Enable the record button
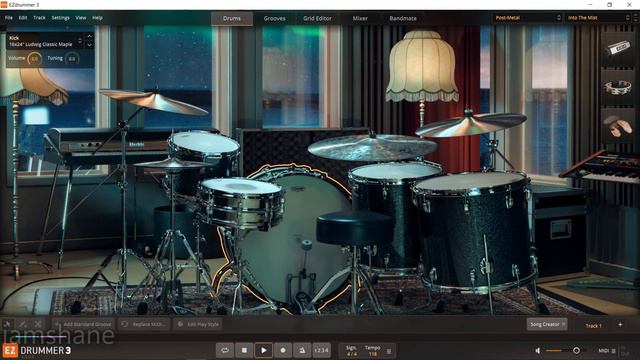The image size is (640, 360). [x=283, y=350]
